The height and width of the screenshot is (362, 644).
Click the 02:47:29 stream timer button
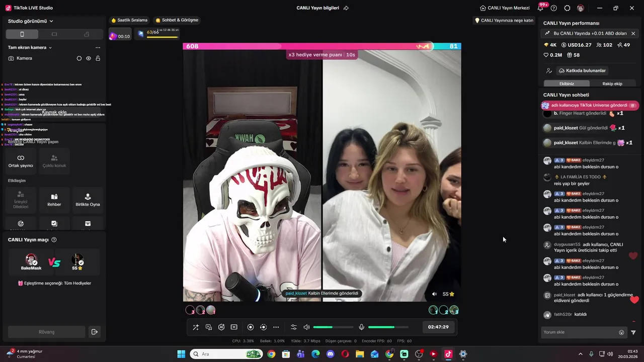[x=438, y=327]
